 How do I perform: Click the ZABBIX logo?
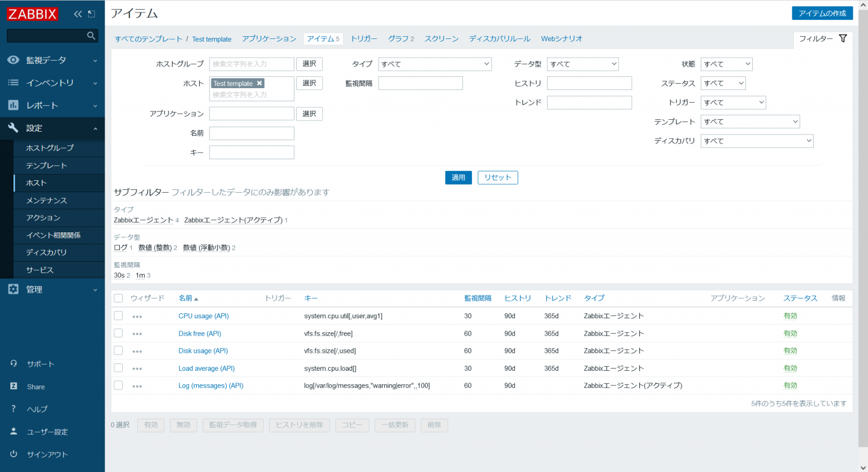click(x=32, y=14)
